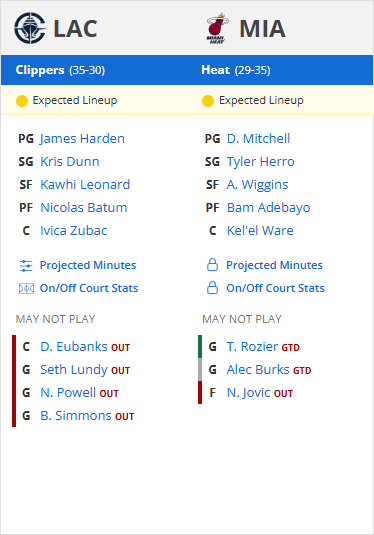Select Kel'el Ware at center
Screen dimensions: 374x535
pos(260,231)
